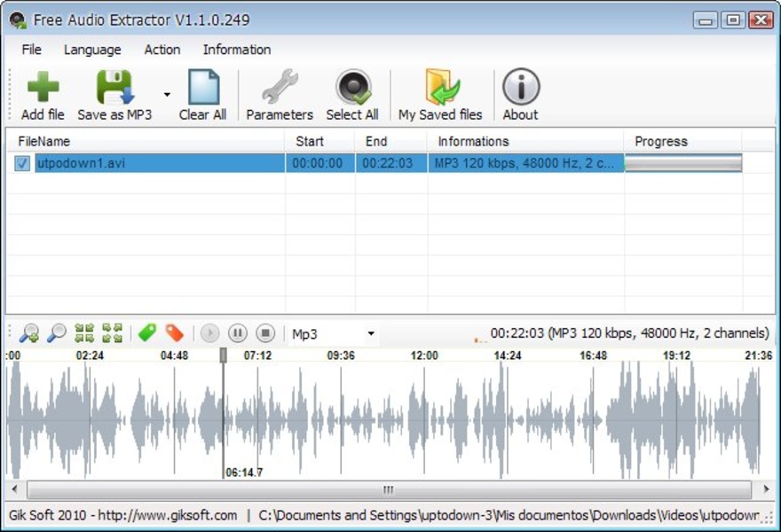Click the green tag marker icon
The image size is (781, 532).
[x=147, y=333]
